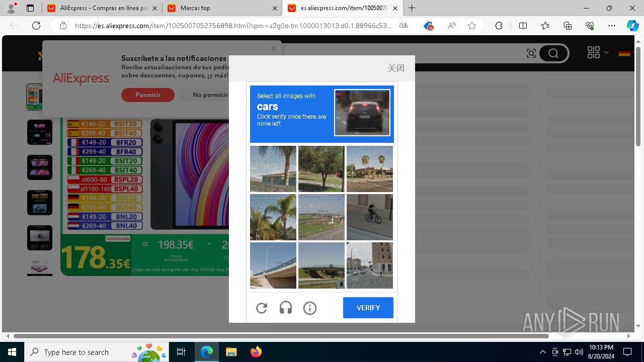Open the tab actions menu button
The width and height of the screenshot is (644, 362).
click(x=30, y=8)
